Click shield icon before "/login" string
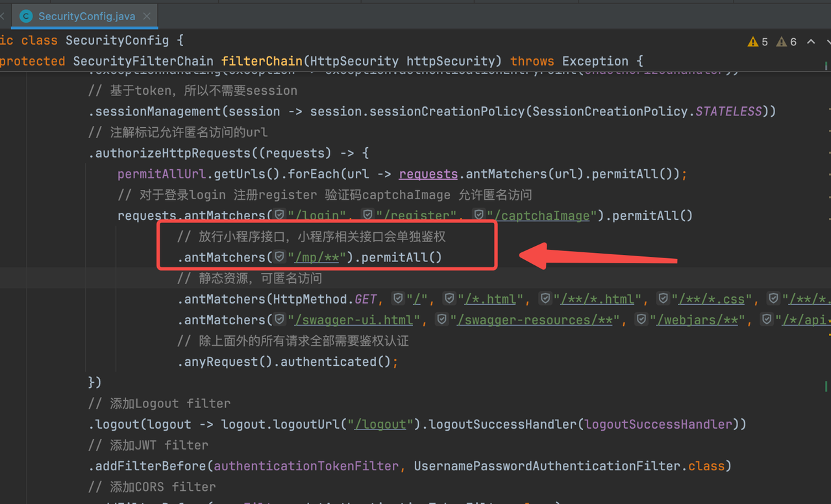The image size is (831, 504). 280,215
